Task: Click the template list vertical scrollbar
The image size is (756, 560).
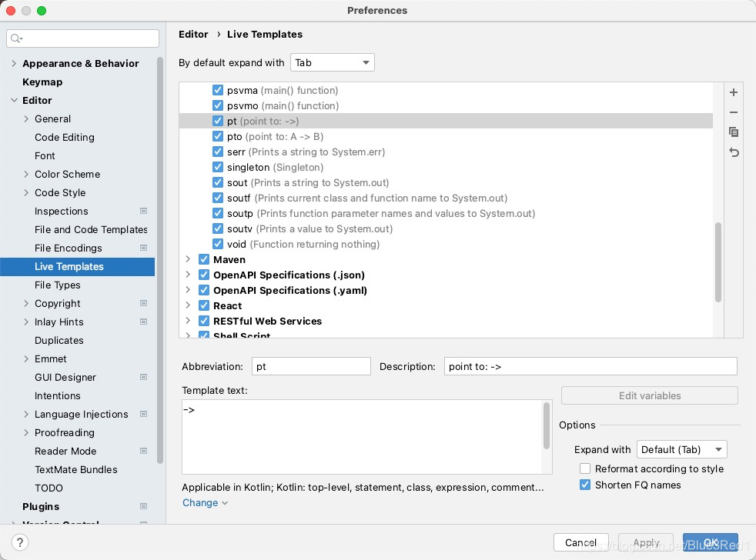Action: [718, 262]
